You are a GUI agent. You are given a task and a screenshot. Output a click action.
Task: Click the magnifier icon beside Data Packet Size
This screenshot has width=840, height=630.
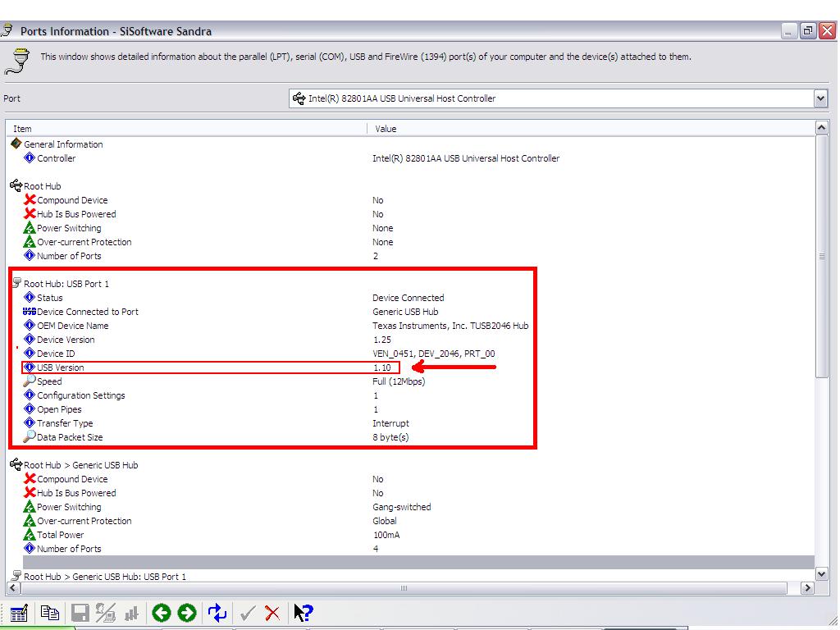point(30,436)
